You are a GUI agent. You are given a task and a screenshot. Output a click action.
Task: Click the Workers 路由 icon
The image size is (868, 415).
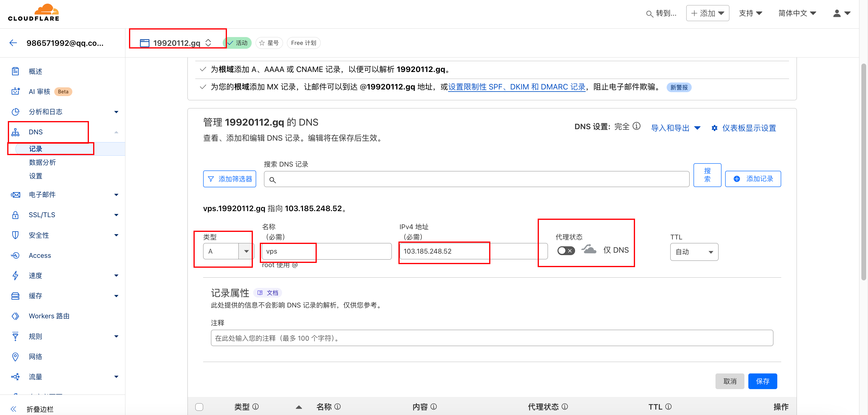(x=15, y=316)
